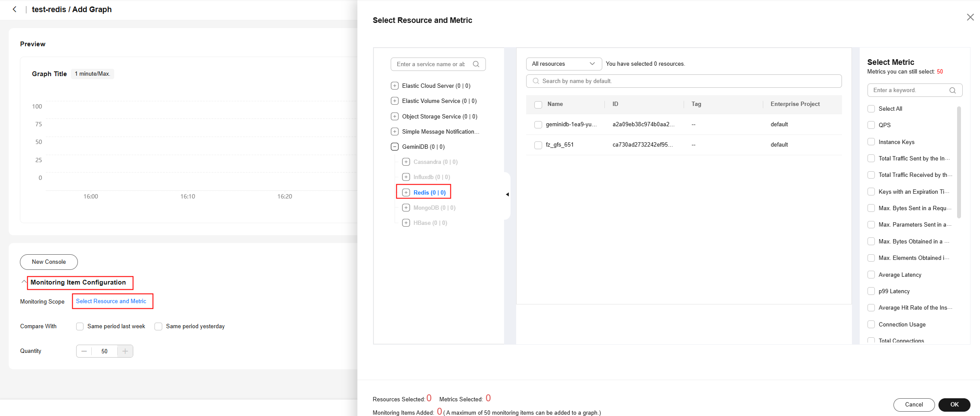Collapse the left panel using the triangle handle
Screen dimensions: 980x416
(507, 195)
